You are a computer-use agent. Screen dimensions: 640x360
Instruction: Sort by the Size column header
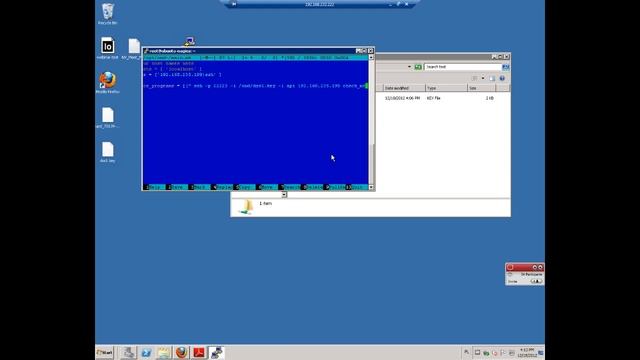tap(482, 88)
